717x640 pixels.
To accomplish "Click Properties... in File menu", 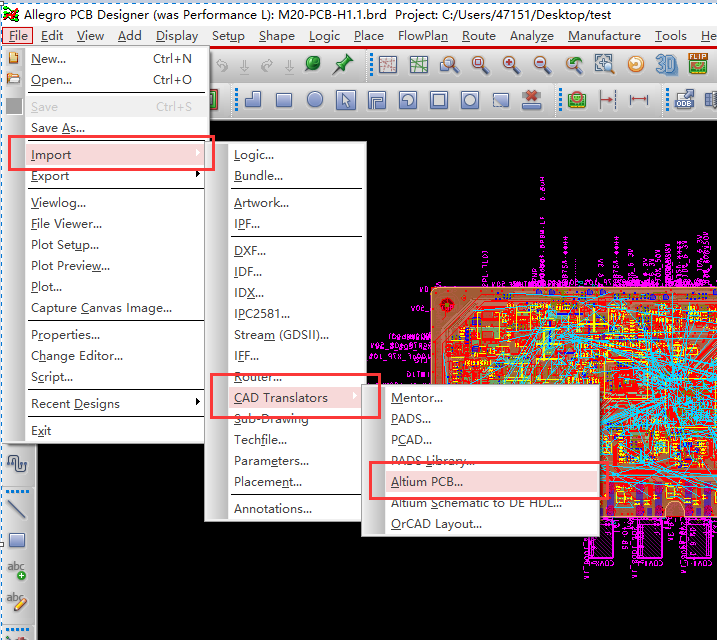I will (x=115, y=335).
